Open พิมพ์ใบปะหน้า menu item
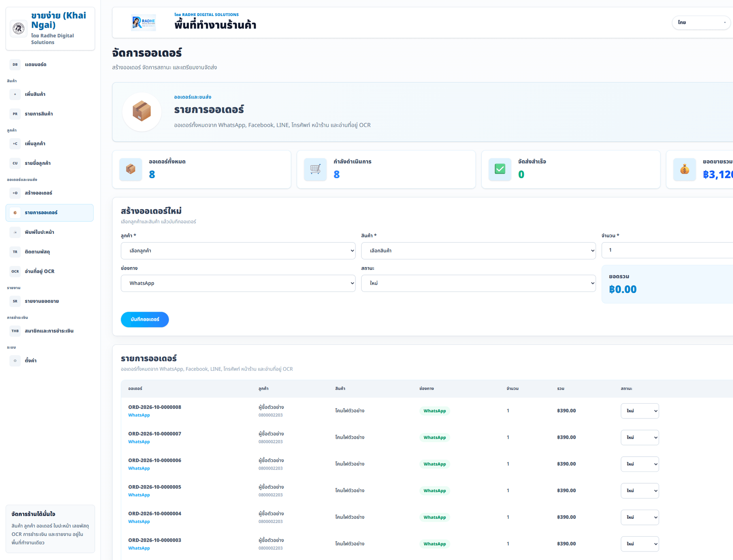The height and width of the screenshot is (560, 733). click(x=50, y=232)
